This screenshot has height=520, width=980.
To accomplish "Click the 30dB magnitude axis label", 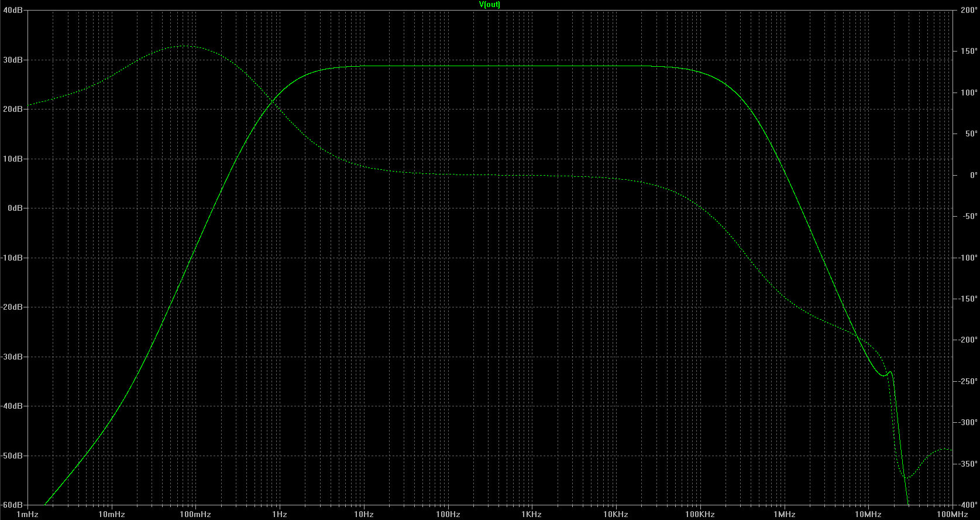I will (12, 60).
